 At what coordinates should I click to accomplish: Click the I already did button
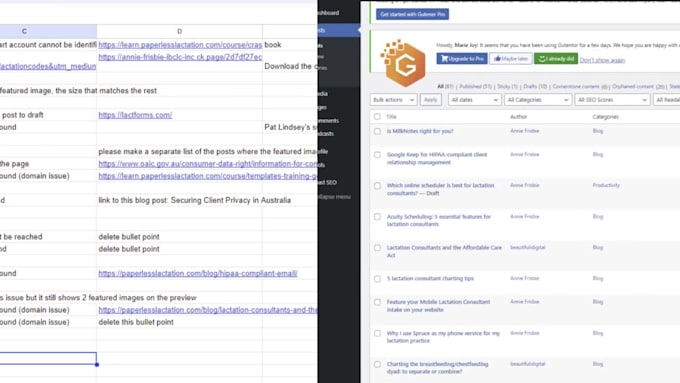click(x=556, y=59)
